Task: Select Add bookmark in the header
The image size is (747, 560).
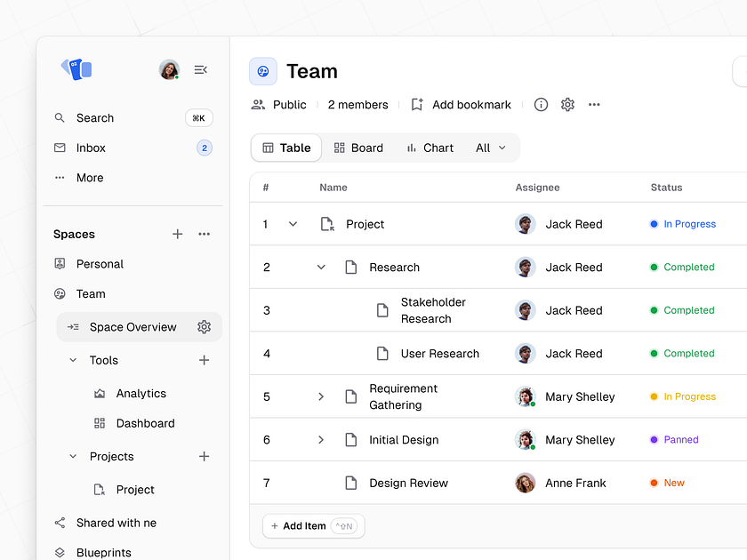Action: coord(471,104)
